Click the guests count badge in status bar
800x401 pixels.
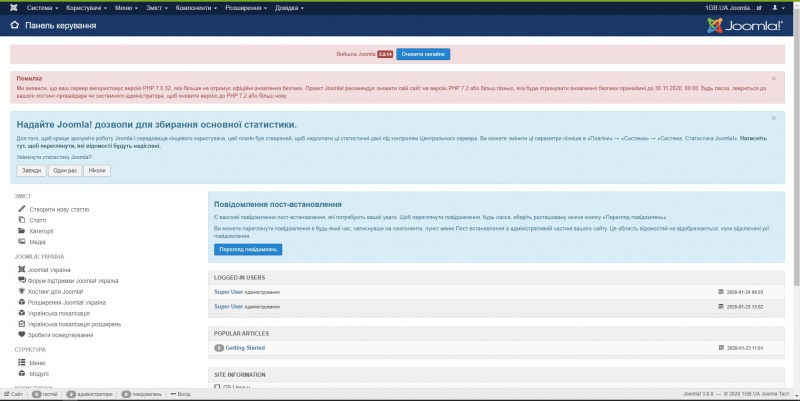(x=36, y=394)
